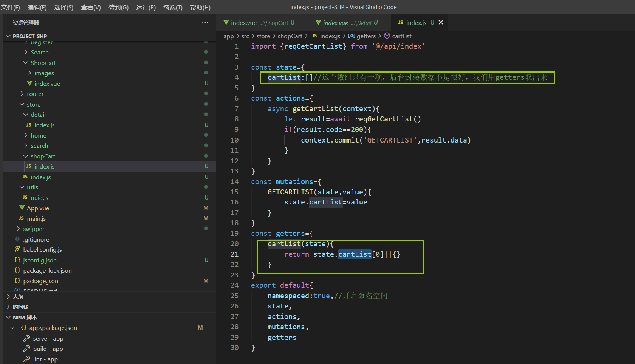Close the index.js editor tab

pos(441,23)
